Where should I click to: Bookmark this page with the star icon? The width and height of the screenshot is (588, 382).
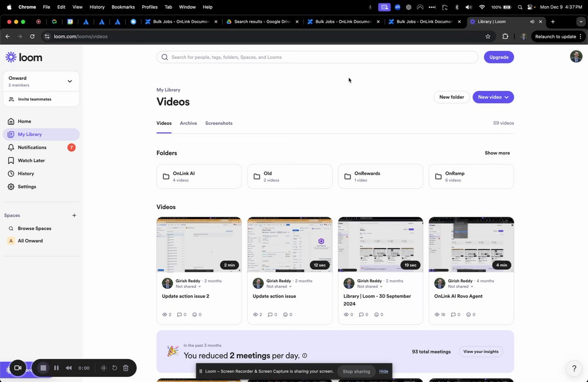(x=488, y=36)
